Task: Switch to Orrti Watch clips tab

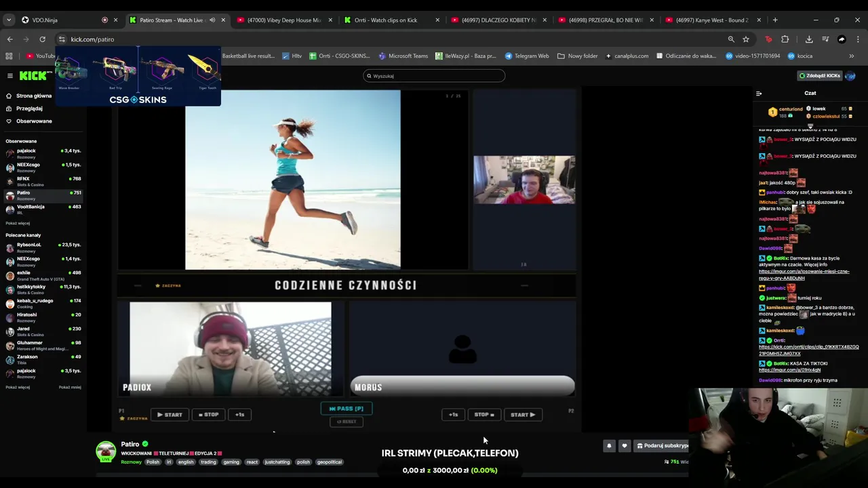Action: coord(391,20)
